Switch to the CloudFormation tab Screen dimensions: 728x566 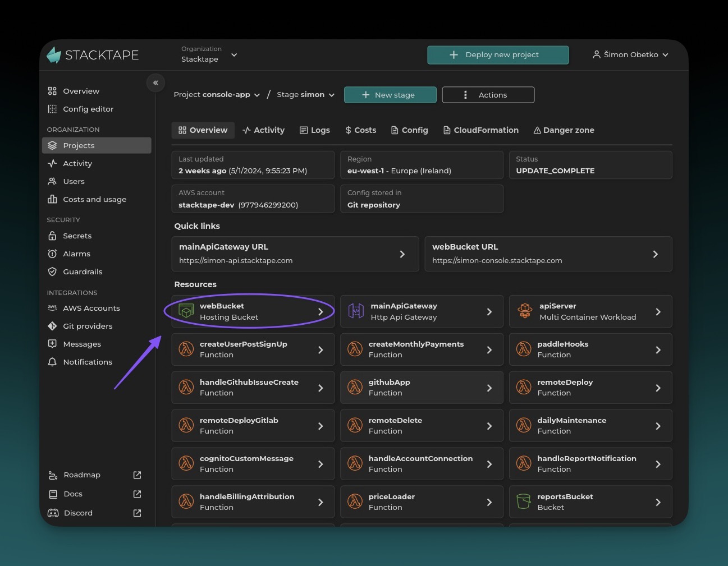click(480, 130)
